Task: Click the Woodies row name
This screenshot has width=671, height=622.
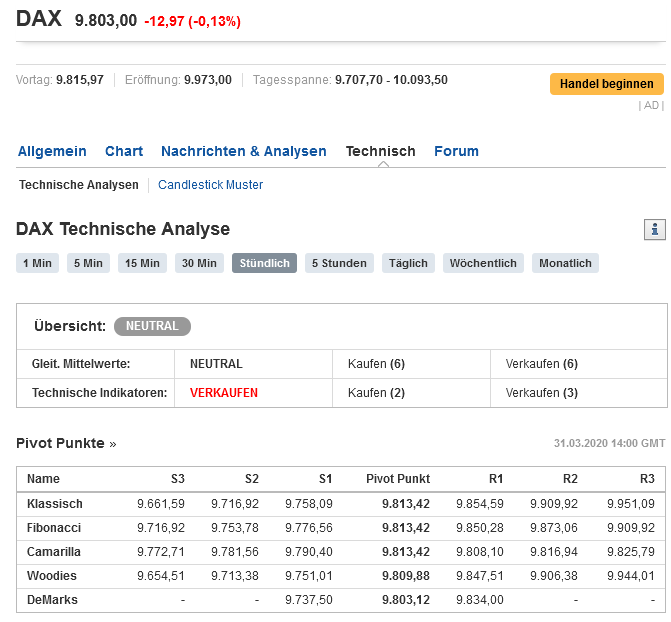Action: click(x=52, y=575)
